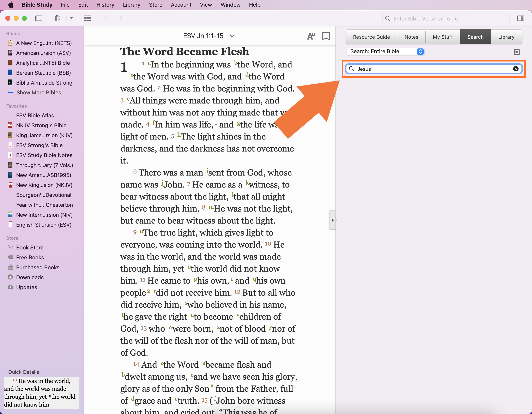532x414 pixels.
Task: Switch to the Resource Guide tab
Action: 371,37
